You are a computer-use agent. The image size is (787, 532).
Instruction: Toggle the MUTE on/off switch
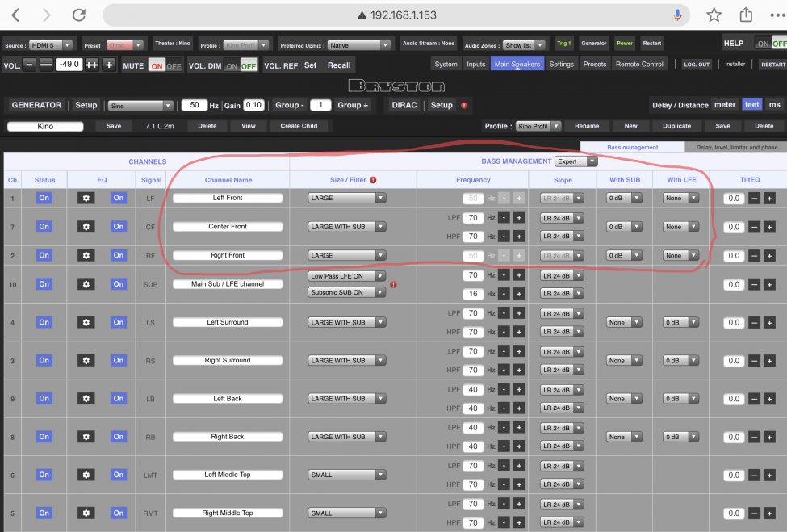(165, 65)
